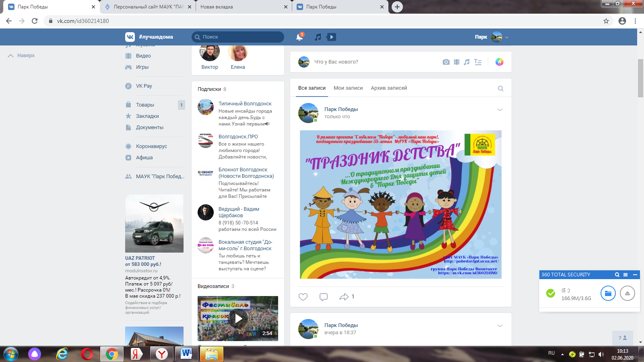Viewport: 644px width, 362px height.
Task: Attach audio note icon in post box
Action: click(x=466, y=62)
